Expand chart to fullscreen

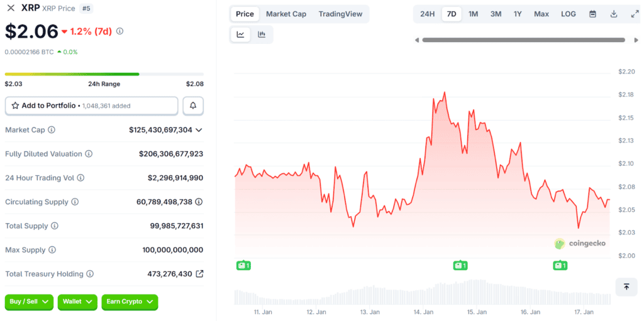point(634,14)
